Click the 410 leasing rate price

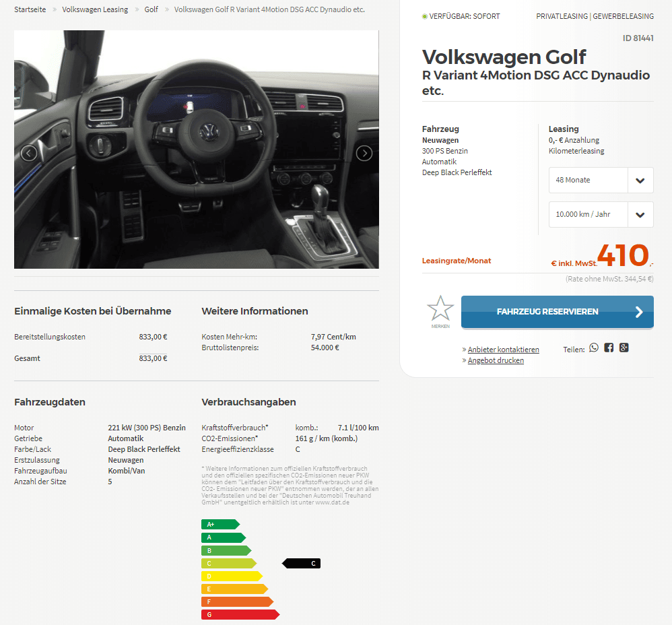click(623, 255)
